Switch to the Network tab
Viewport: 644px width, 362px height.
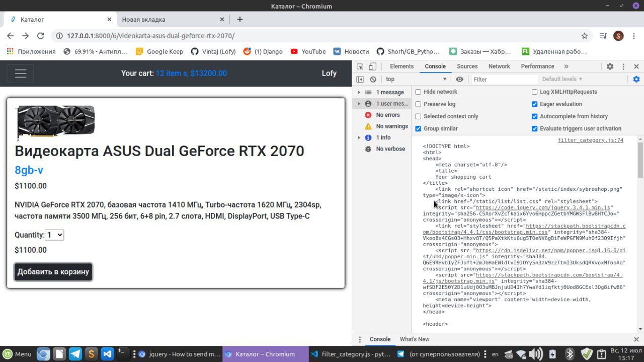[499, 66]
